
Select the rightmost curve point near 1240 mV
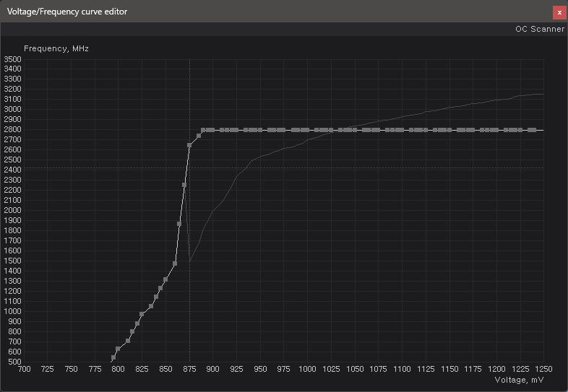click(x=533, y=130)
